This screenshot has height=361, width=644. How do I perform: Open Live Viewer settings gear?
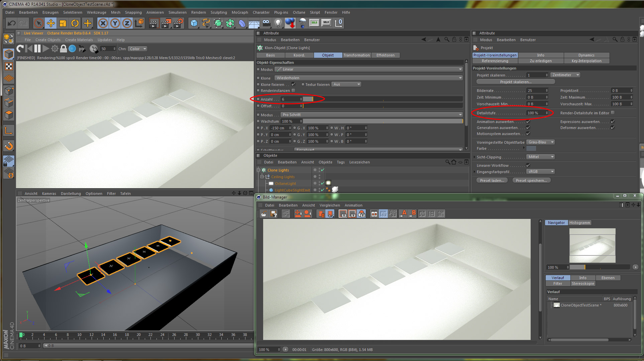click(55, 49)
